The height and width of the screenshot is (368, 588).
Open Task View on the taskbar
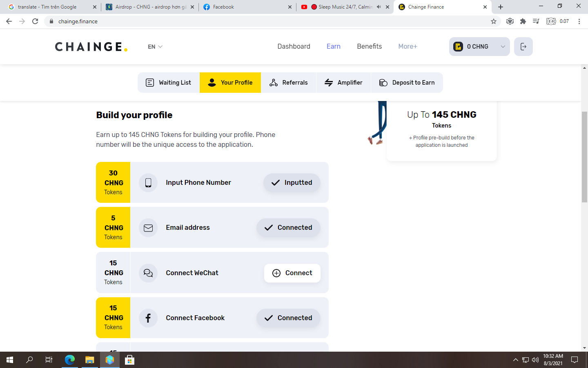click(x=49, y=360)
